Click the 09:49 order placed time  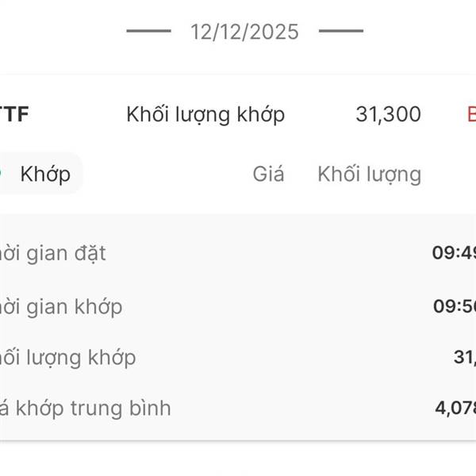coord(454,254)
